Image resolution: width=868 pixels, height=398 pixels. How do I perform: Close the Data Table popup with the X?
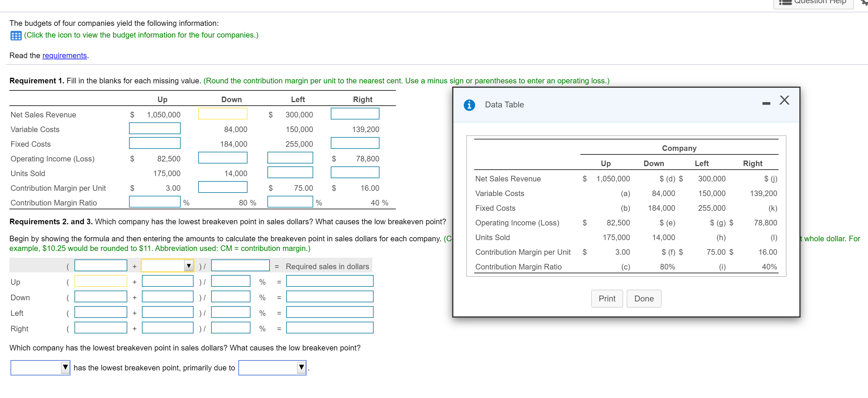[784, 100]
